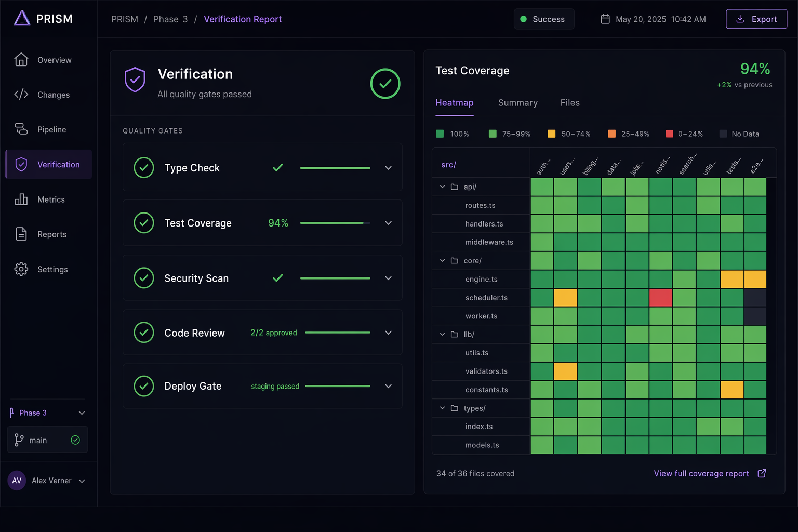The image size is (798, 532).
Task: Click the Deploy Gate status circle
Action: 144,386
